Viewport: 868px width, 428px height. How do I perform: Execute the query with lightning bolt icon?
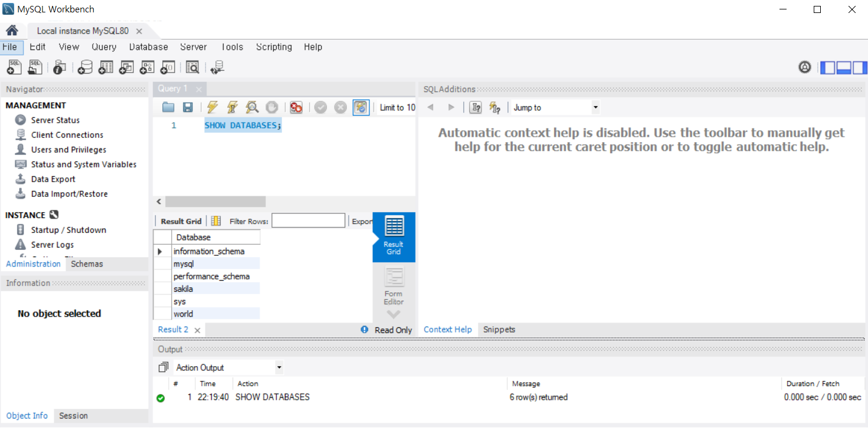pyautogui.click(x=212, y=107)
